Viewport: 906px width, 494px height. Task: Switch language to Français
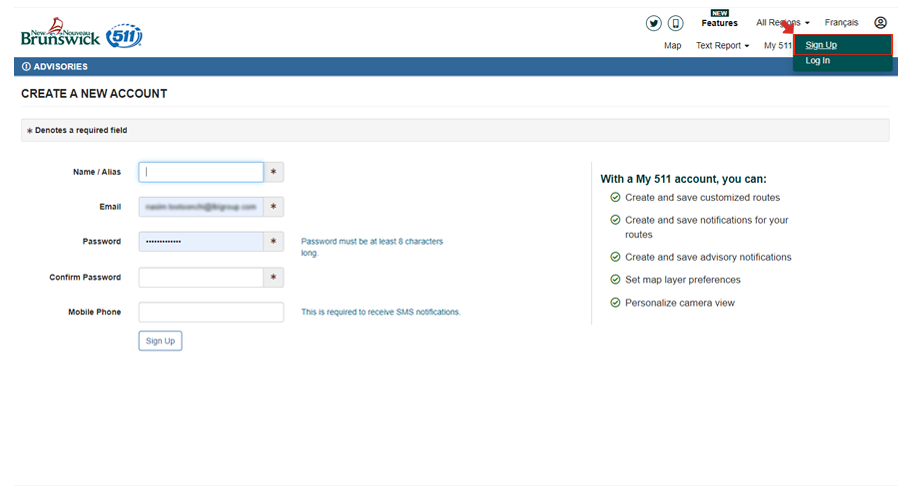(x=841, y=23)
